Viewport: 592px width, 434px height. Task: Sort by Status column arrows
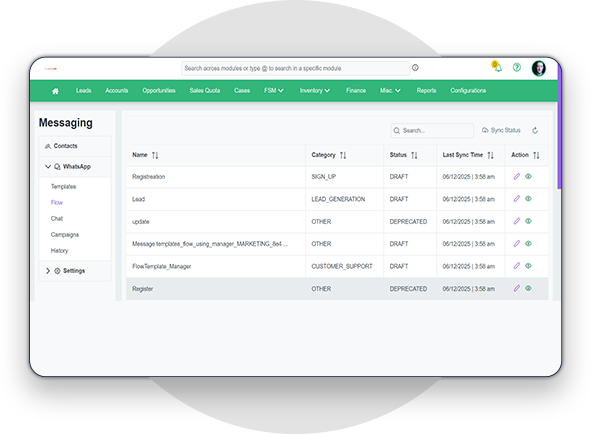coord(414,155)
